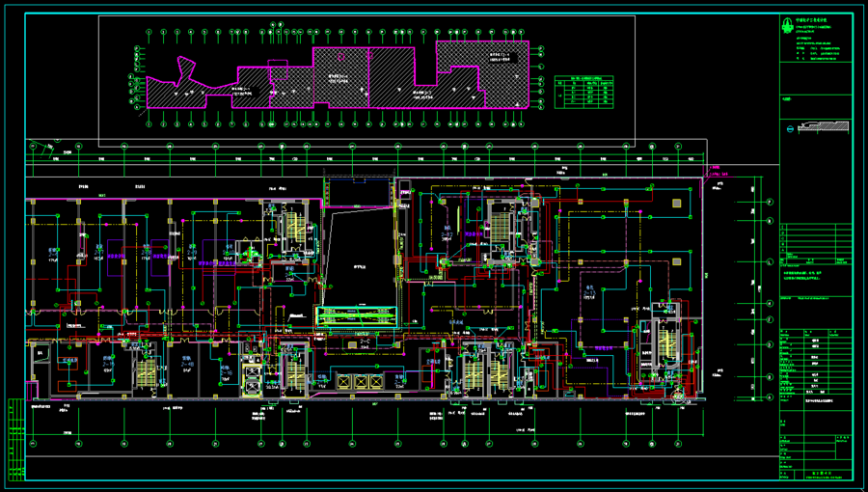Click the drawing title cell at bottom-right corner
868x492 pixels.
pyautogui.click(x=828, y=475)
